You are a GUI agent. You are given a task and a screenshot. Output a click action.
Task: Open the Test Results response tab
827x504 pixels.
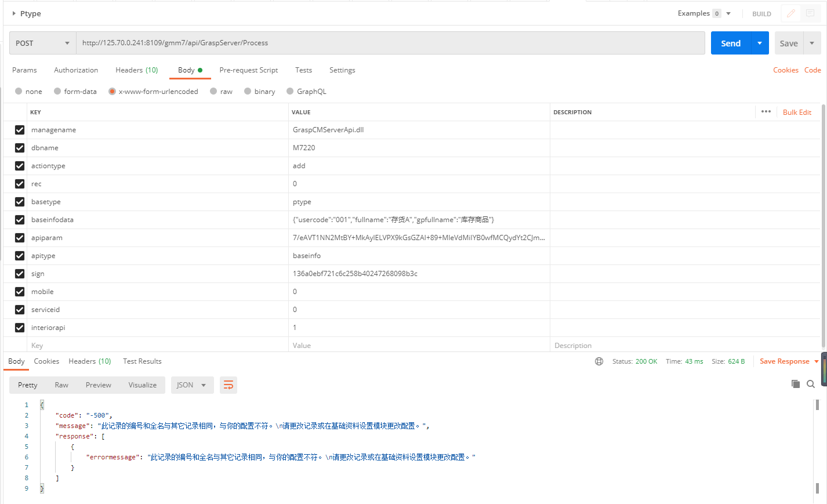click(142, 361)
